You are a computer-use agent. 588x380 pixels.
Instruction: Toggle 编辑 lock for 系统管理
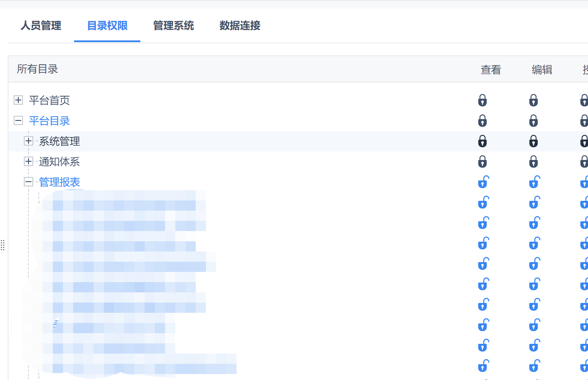pyautogui.click(x=534, y=141)
